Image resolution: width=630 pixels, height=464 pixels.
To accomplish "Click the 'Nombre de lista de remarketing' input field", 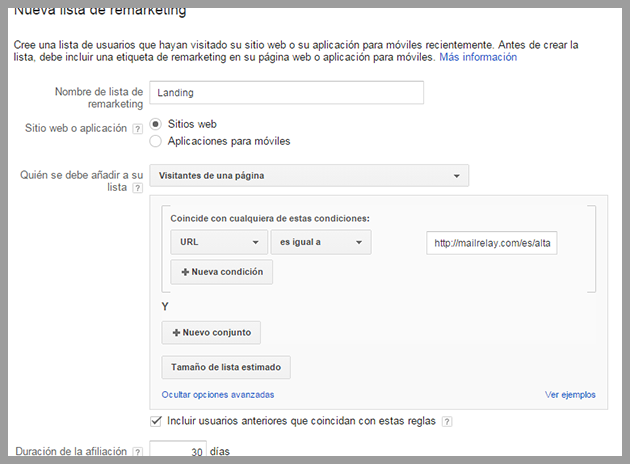I will 286,93.
